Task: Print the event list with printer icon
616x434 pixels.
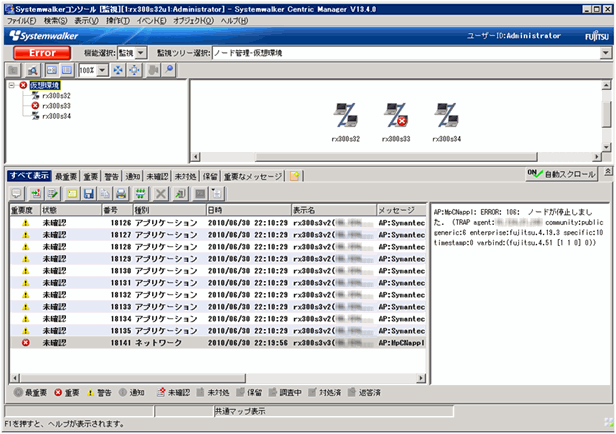Action: tap(121, 193)
